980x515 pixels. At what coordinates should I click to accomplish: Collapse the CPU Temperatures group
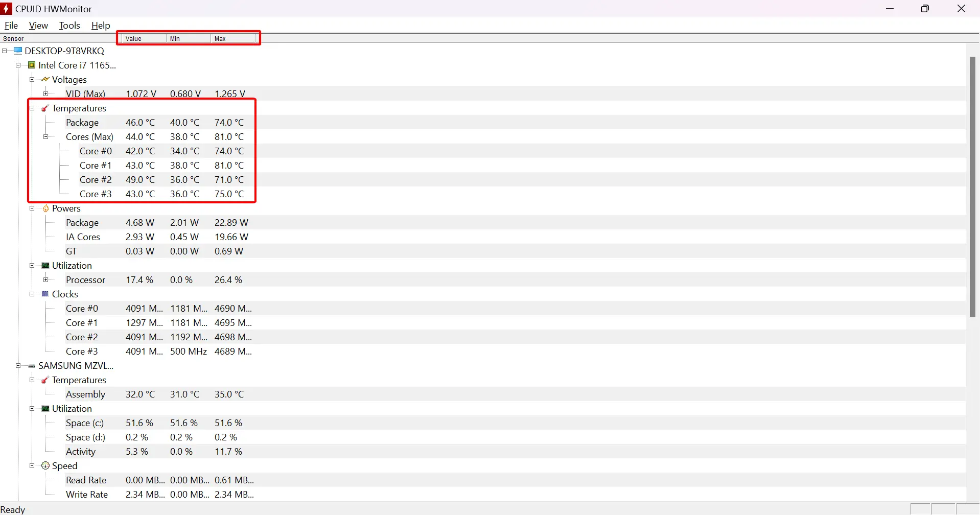click(32, 108)
